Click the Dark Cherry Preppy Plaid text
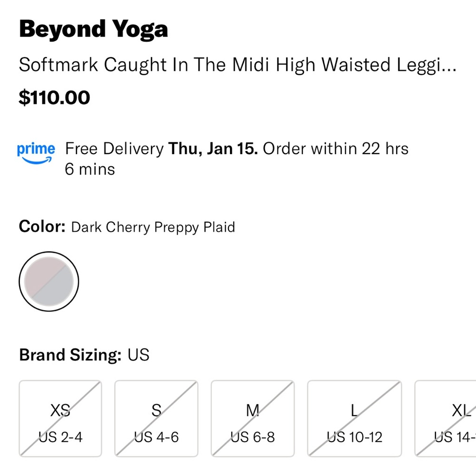The height and width of the screenshot is (476, 476). [x=153, y=228]
